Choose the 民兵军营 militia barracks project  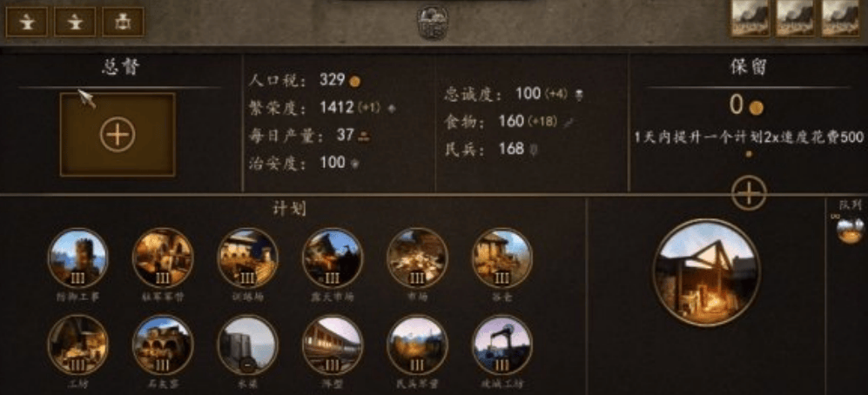click(417, 345)
